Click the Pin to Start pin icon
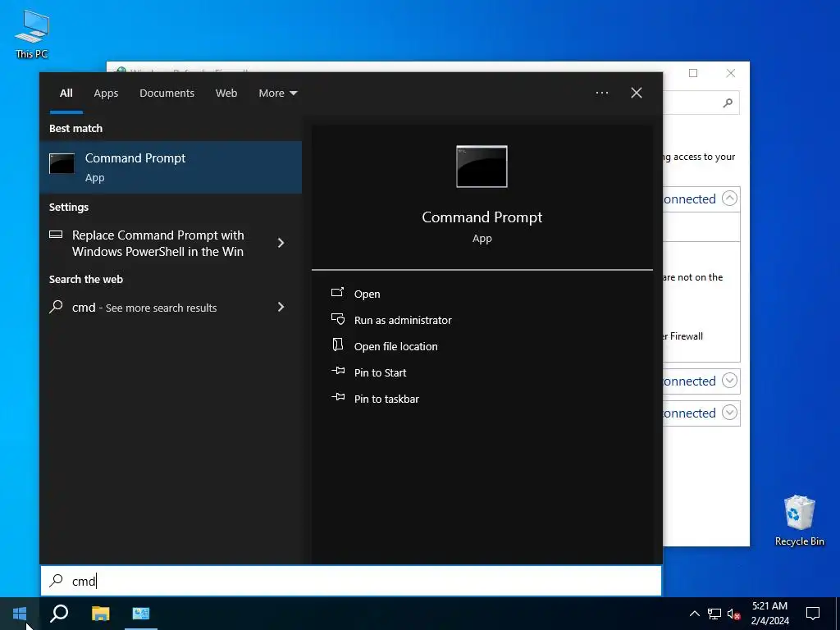 [x=338, y=371]
